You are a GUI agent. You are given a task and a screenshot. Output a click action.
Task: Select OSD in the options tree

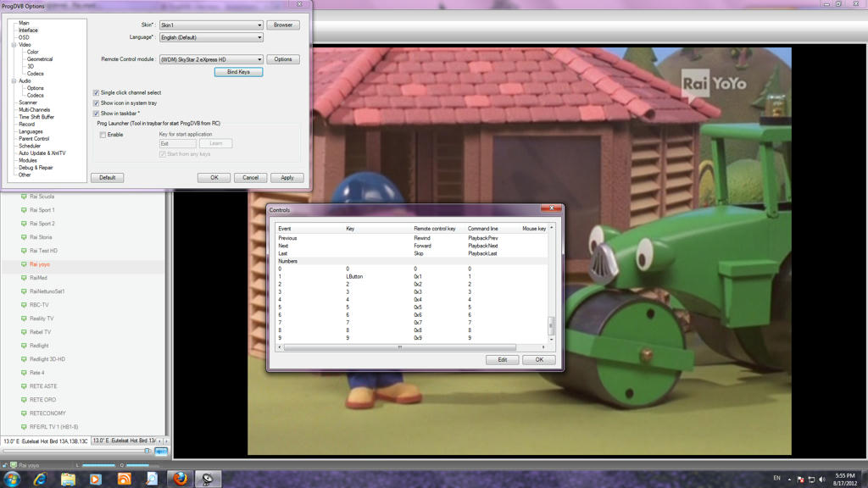pyautogui.click(x=24, y=37)
